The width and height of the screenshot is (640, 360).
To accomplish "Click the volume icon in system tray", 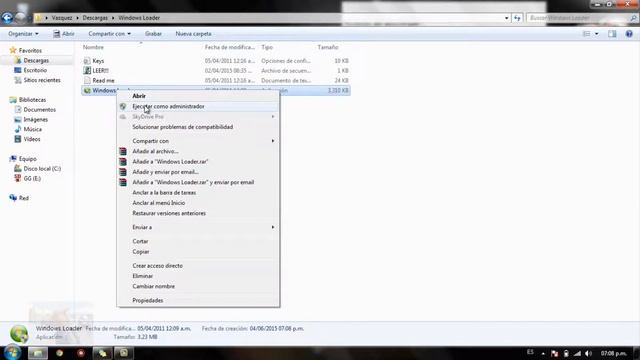I will tap(588, 353).
